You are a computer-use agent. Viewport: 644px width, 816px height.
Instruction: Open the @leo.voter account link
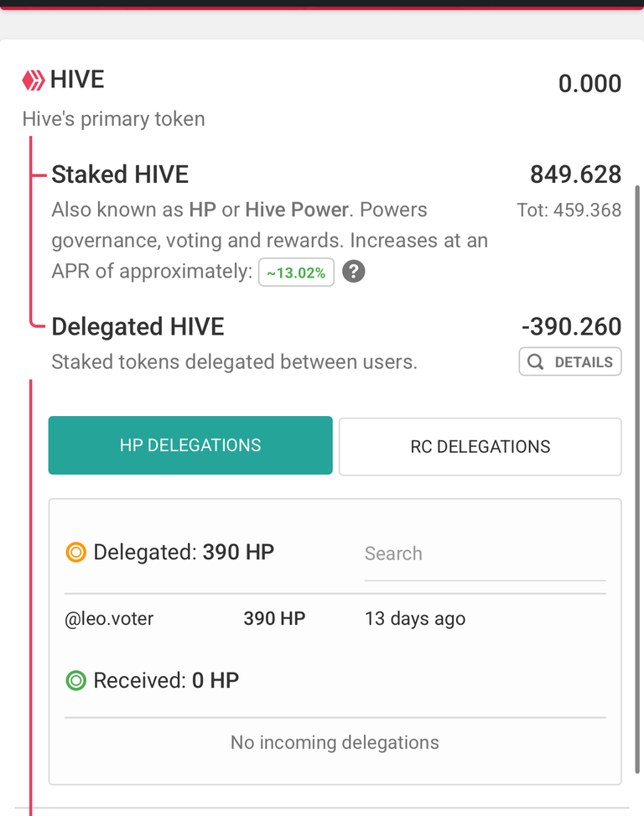(x=109, y=619)
